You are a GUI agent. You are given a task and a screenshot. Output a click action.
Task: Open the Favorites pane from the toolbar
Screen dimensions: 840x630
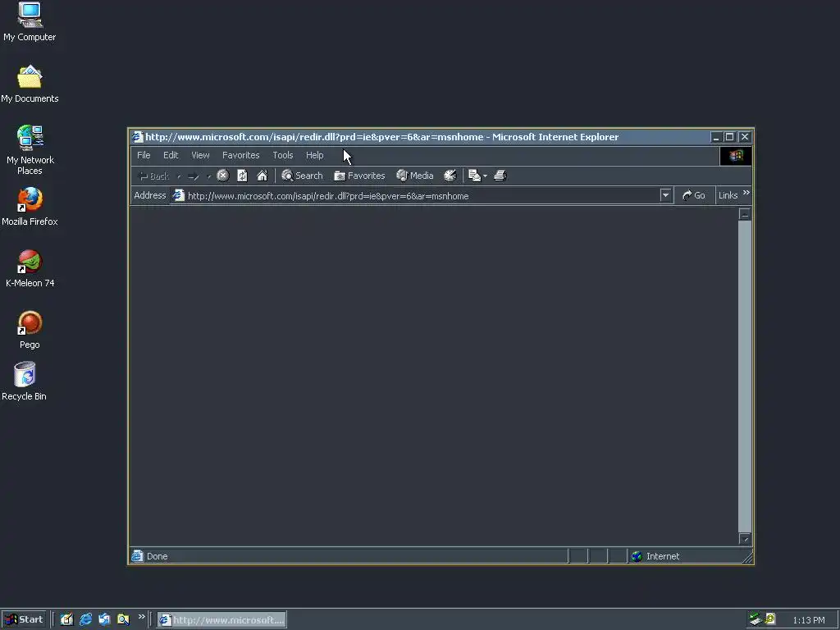359,176
